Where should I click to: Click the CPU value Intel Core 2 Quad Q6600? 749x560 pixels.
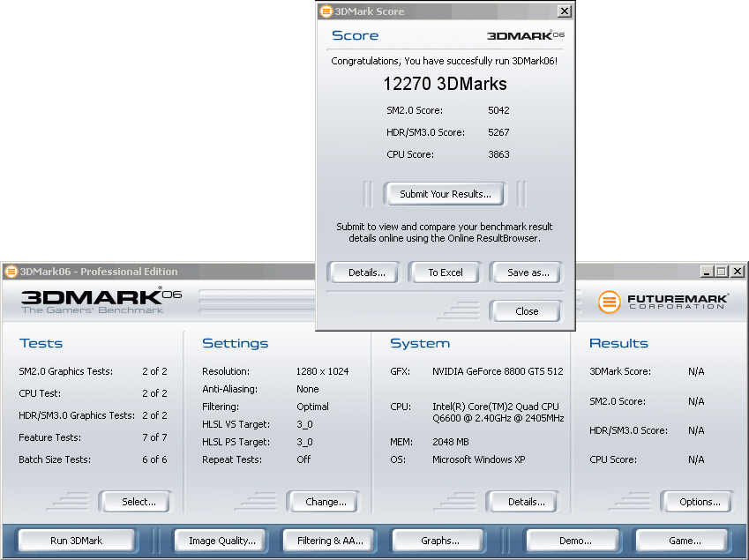click(x=498, y=413)
